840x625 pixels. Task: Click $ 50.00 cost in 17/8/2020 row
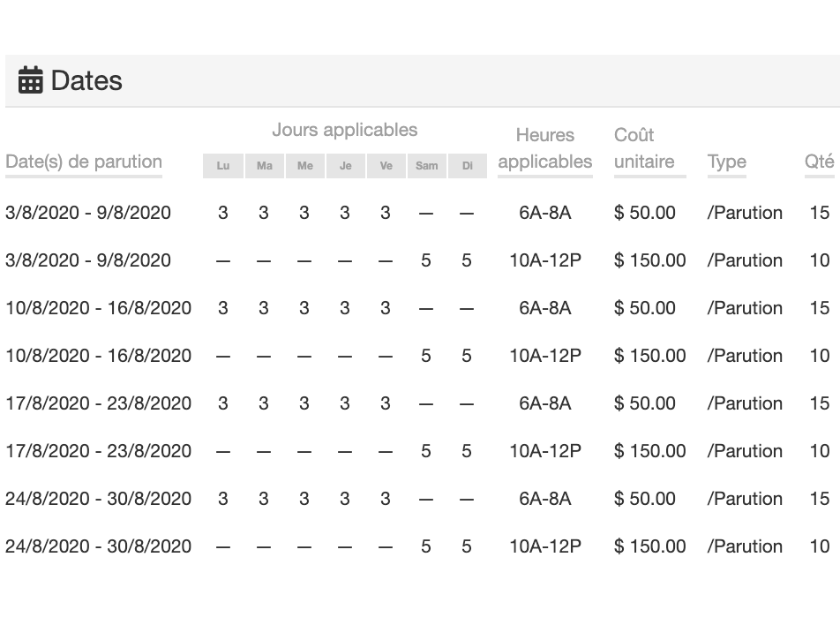coord(645,403)
